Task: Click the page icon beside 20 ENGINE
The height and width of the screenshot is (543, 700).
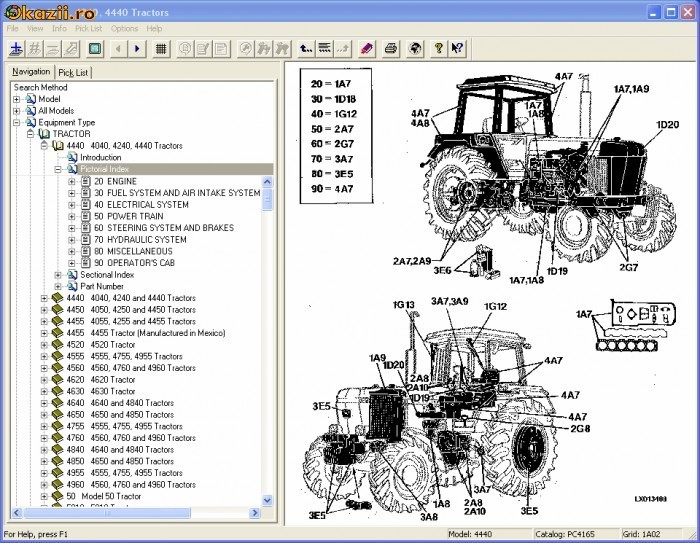Action: tap(86, 181)
